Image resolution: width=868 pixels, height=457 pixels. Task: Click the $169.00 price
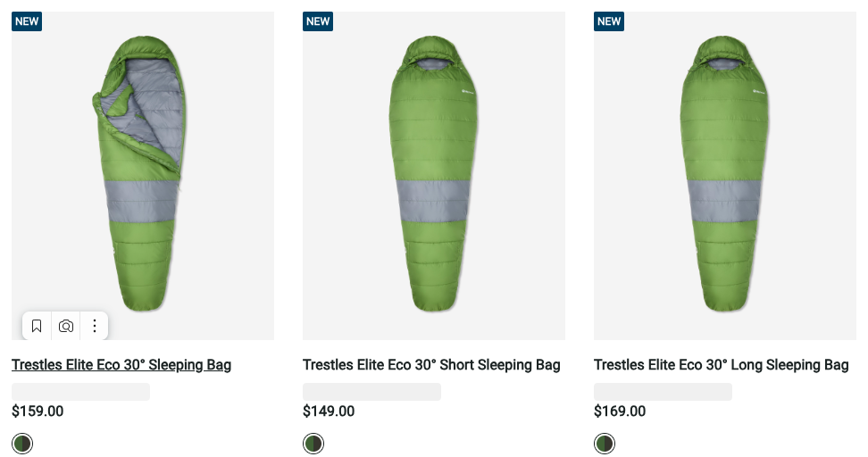click(x=620, y=411)
